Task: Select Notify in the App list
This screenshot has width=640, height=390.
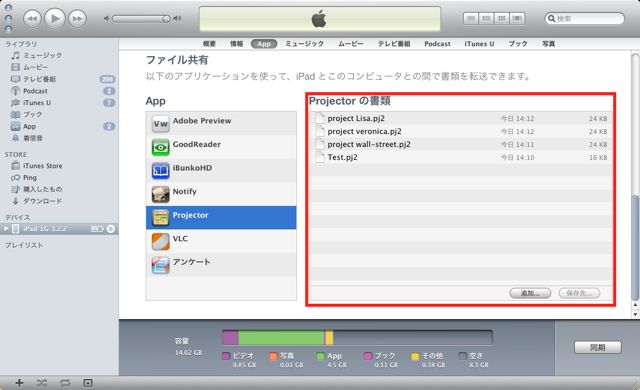Action: tap(221, 194)
